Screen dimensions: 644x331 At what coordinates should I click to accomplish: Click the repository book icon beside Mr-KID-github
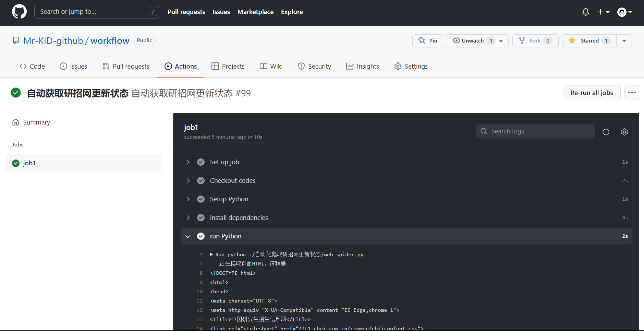[x=15, y=40]
